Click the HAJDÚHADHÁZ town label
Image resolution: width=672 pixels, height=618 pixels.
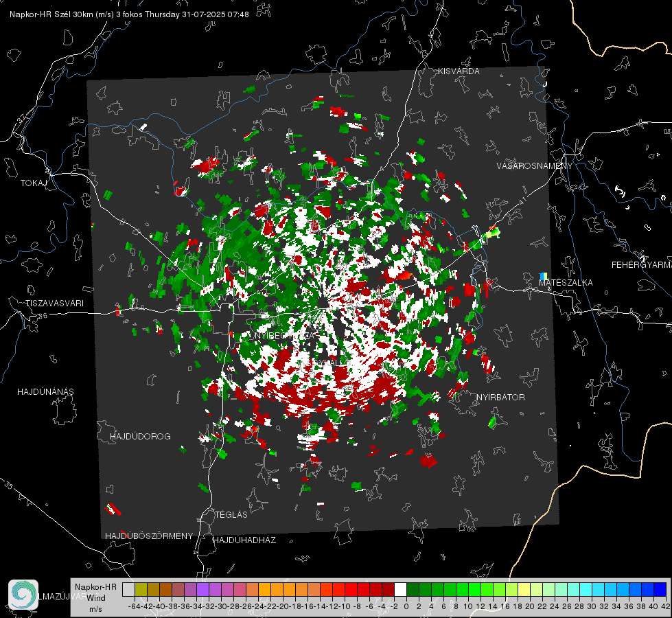(244, 540)
